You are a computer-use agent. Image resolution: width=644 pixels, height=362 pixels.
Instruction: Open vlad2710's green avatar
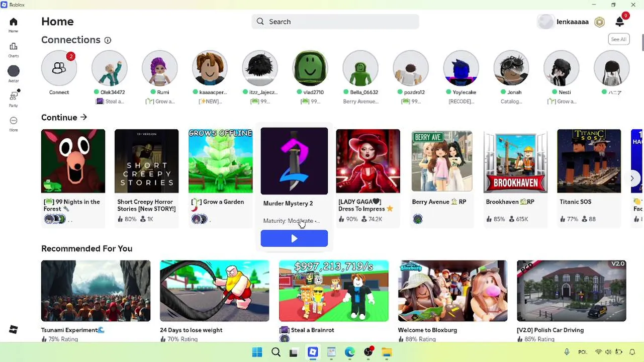[x=310, y=68]
